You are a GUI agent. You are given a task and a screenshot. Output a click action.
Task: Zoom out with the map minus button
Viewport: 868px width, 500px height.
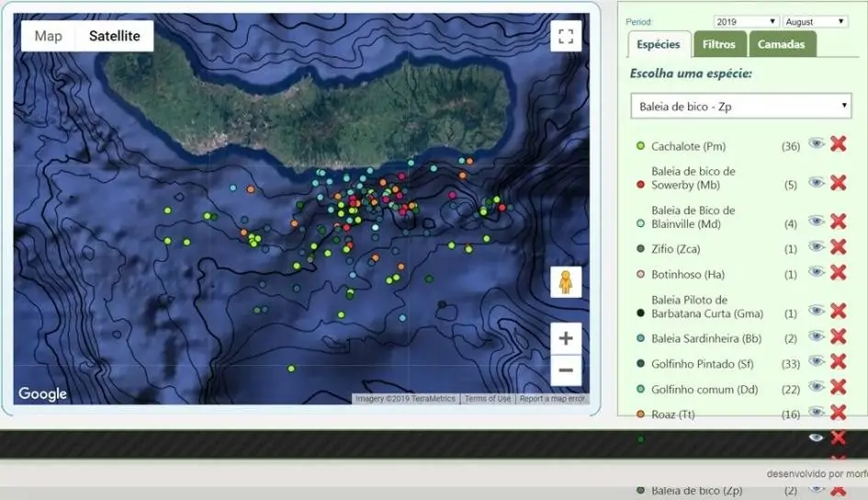[566, 370]
